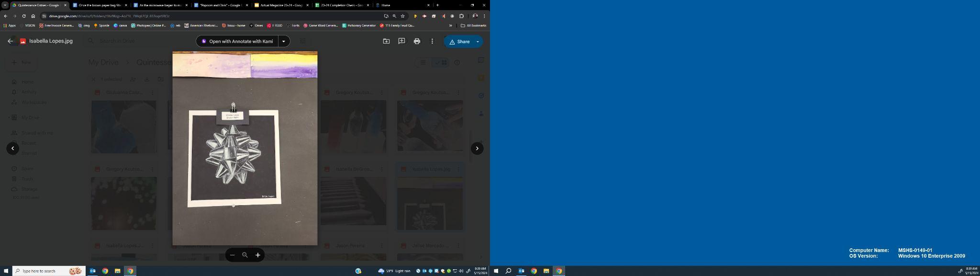Expand the Share button dropdown arrow
This screenshot has width=980, height=276.
coord(478,42)
